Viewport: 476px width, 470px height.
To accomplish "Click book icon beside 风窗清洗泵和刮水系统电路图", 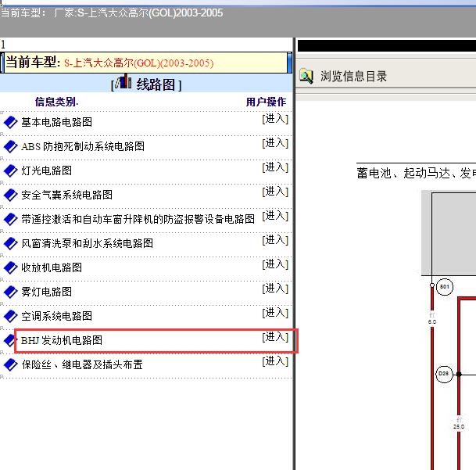I will point(10,244).
